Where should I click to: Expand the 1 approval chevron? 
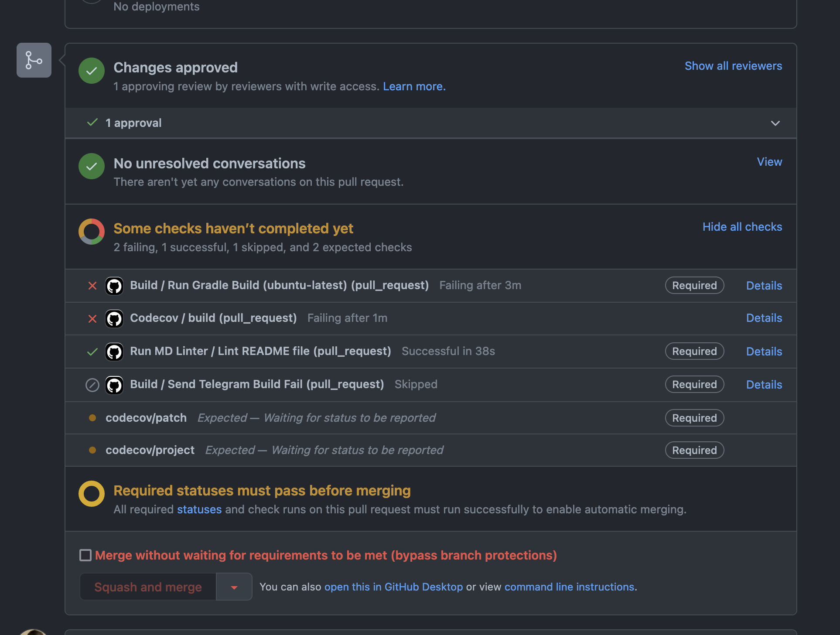point(775,123)
